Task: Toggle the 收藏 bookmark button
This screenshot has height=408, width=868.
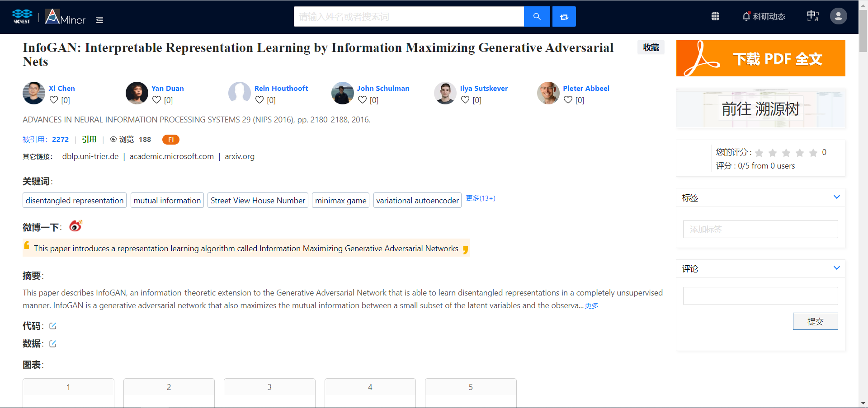Action: click(x=651, y=47)
